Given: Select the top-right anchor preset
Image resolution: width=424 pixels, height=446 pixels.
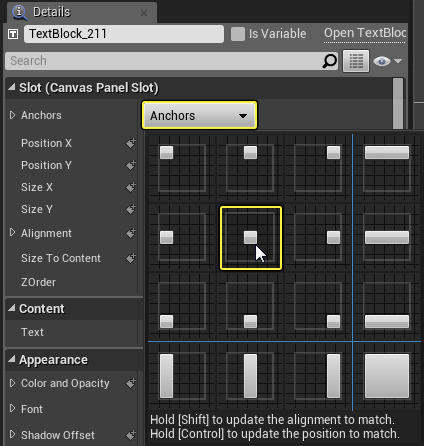Looking at the screenshot, I should pos(318,167).
